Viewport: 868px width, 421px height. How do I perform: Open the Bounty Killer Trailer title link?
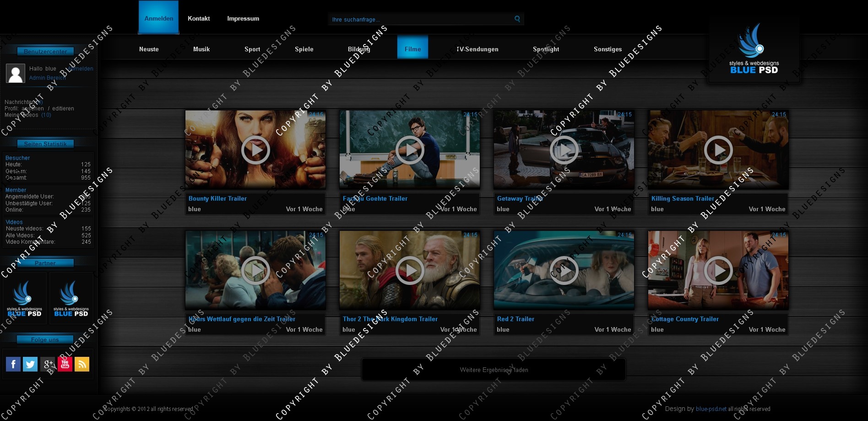217,198
